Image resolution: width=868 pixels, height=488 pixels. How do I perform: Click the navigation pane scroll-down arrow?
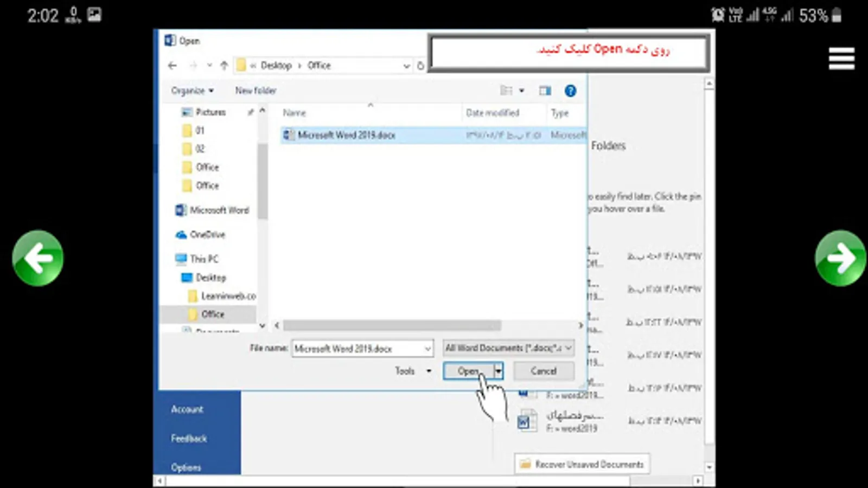263,326
